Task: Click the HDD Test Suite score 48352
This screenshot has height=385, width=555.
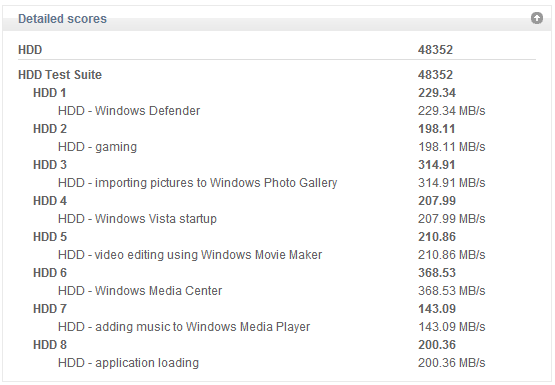Action: 435,75
